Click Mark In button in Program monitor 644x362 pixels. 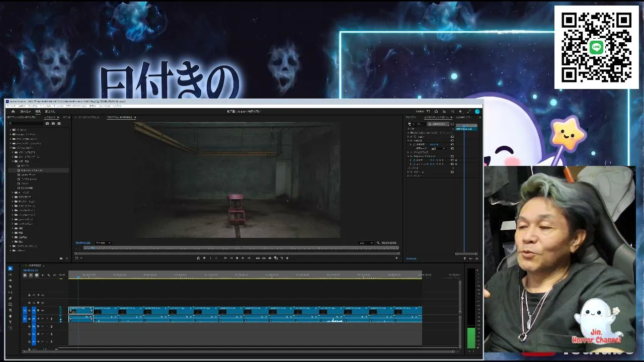[x=211, y=258]
